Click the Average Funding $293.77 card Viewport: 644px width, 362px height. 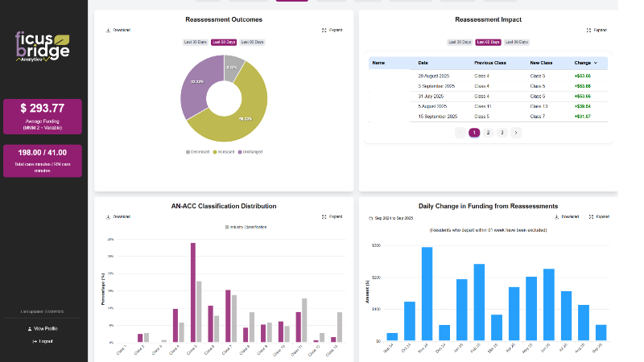pyautogui.click(x=43, y=116)
